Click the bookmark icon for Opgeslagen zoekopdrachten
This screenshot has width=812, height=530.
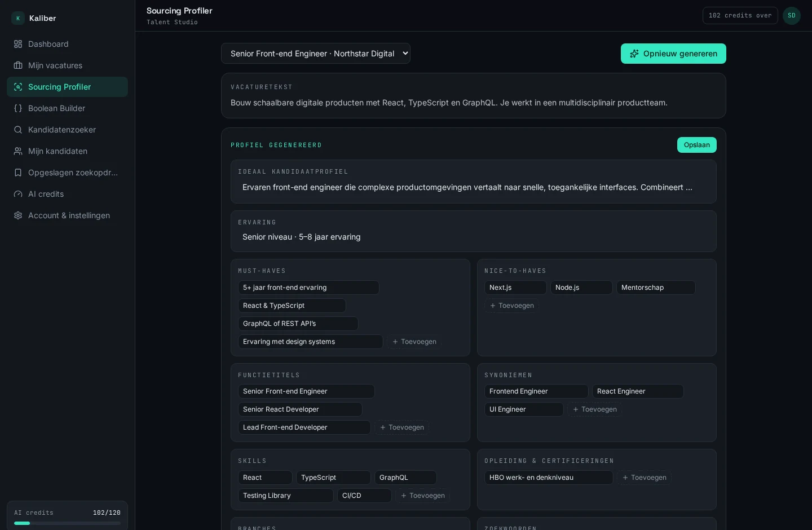pos(18,173)
